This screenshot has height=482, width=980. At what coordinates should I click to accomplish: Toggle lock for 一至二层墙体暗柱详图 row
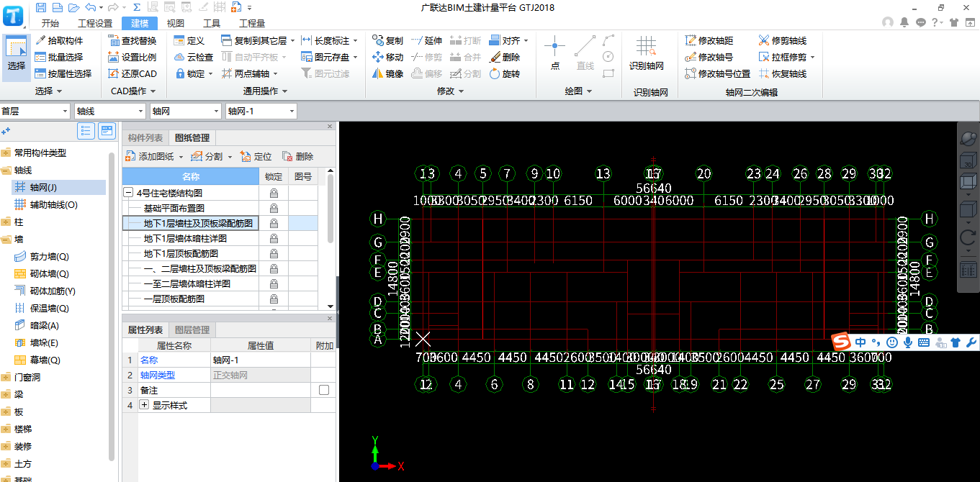274,284
